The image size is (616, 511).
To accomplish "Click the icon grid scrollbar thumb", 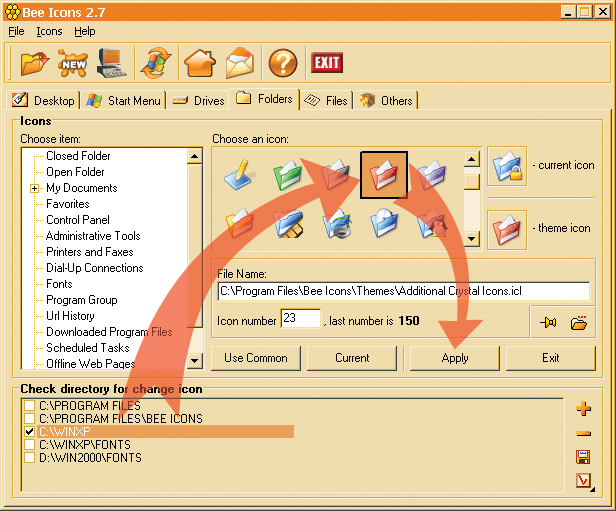I will coord(472,182).
